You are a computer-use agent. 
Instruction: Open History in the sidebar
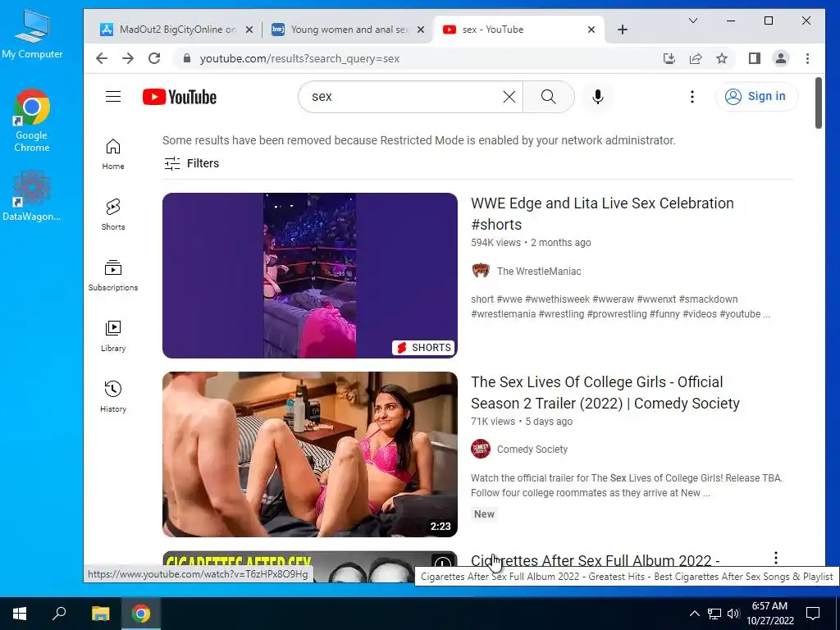(113, 396)
